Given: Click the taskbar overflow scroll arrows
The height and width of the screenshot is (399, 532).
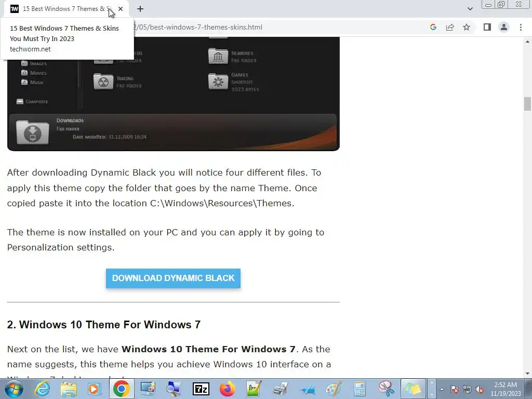Looking at the screenshot, I should 432,389.
